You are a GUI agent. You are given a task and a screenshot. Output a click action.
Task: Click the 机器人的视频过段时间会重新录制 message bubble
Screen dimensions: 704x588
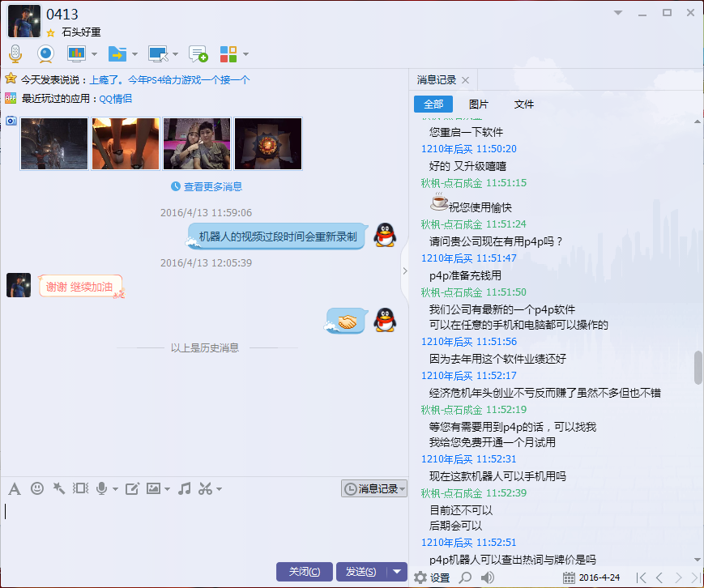(278, 236)
